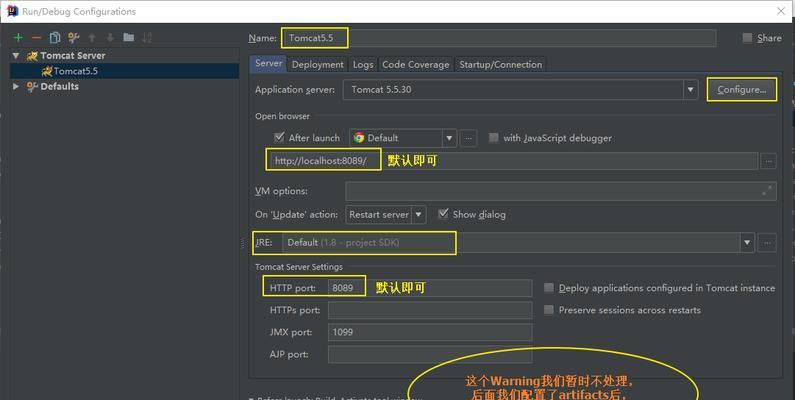Switch to the Code Coverage tab
The image size is (795, 400).
tap(416, 64)
